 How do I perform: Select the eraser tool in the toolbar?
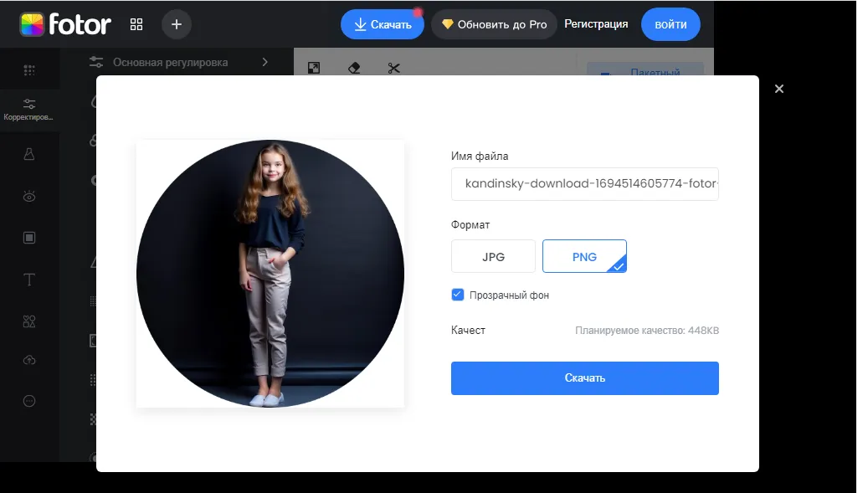(353, 68)
